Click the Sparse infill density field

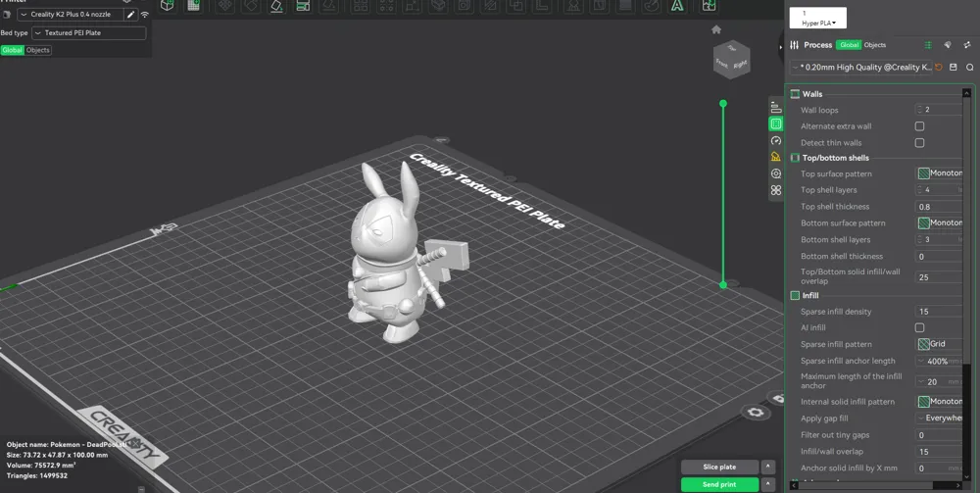940,311
